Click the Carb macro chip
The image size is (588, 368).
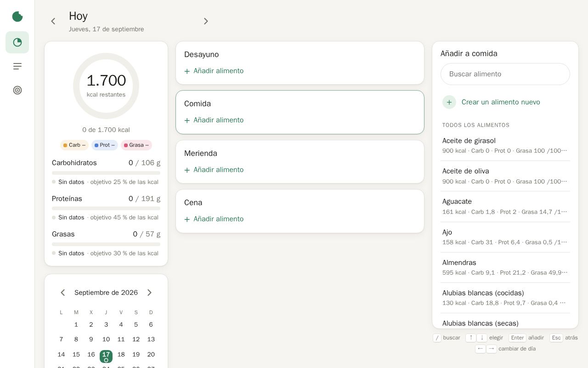click(74, 145)
